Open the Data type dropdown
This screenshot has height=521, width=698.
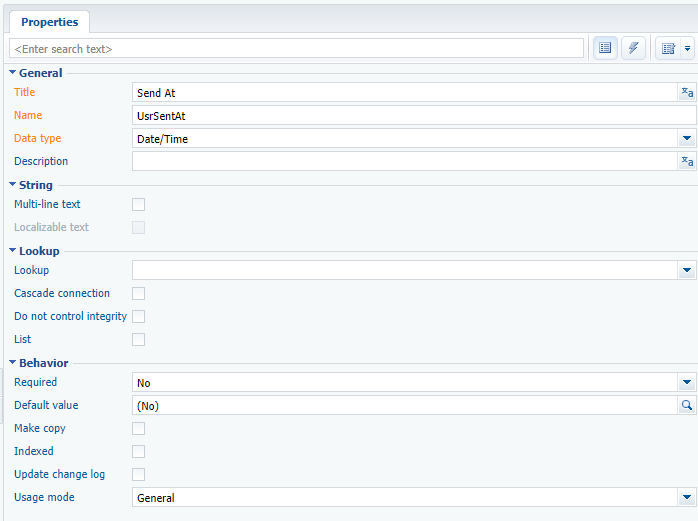point(687,138)
